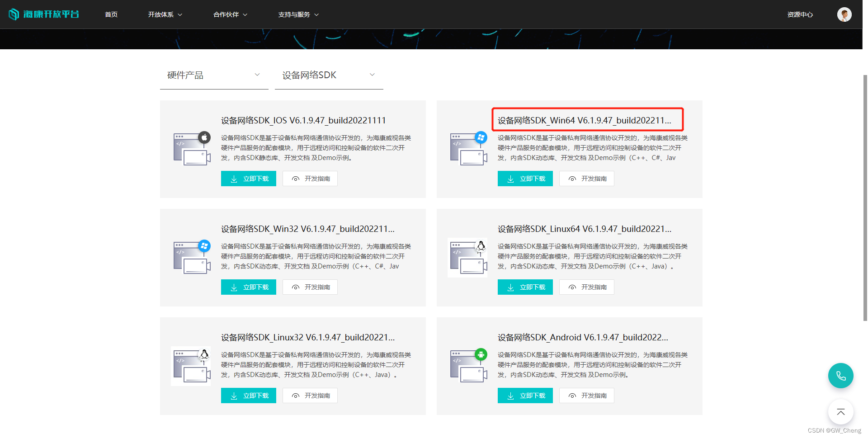Expand the 支持与服务 menu
The image size is (868, 438).
tap(298, 14)
